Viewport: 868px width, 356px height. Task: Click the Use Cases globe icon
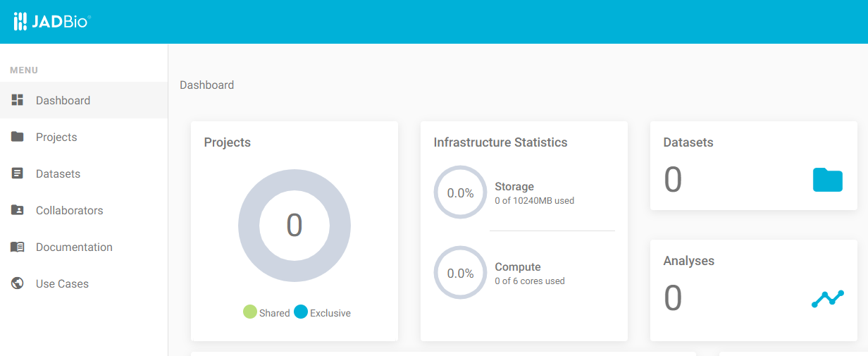coord(18,283)
